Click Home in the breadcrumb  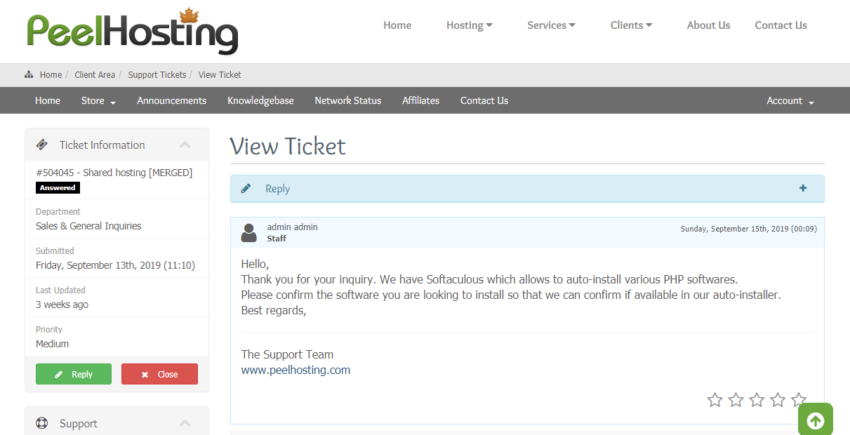tap(51, 75)
